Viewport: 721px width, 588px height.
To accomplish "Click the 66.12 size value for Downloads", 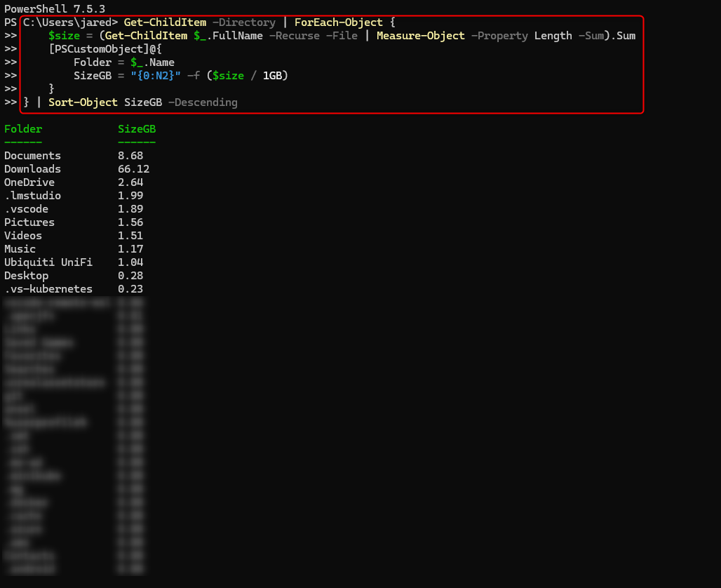I will 133,168.
